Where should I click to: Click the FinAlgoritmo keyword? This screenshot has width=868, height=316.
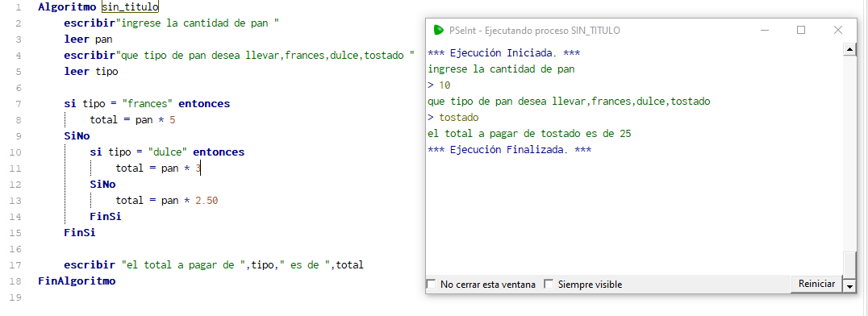(77, 281)
